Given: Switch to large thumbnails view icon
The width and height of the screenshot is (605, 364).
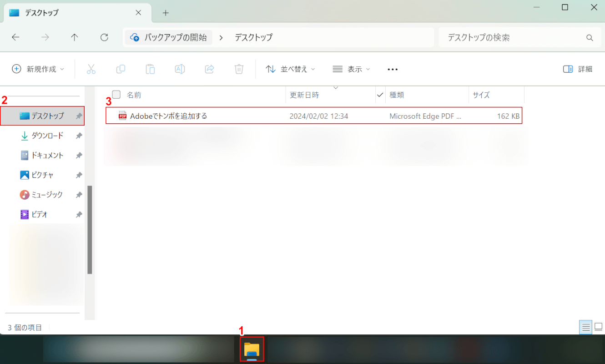Looking at the screenshot, I should click(x=598, y=327).
